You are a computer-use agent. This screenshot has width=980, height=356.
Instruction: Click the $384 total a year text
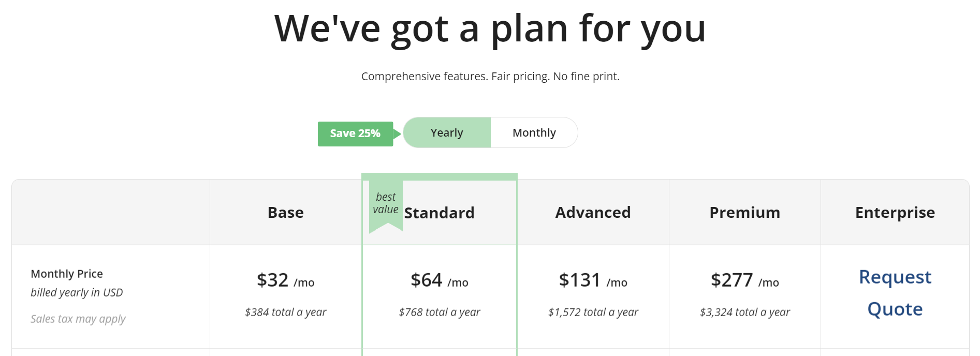[286, 312]
